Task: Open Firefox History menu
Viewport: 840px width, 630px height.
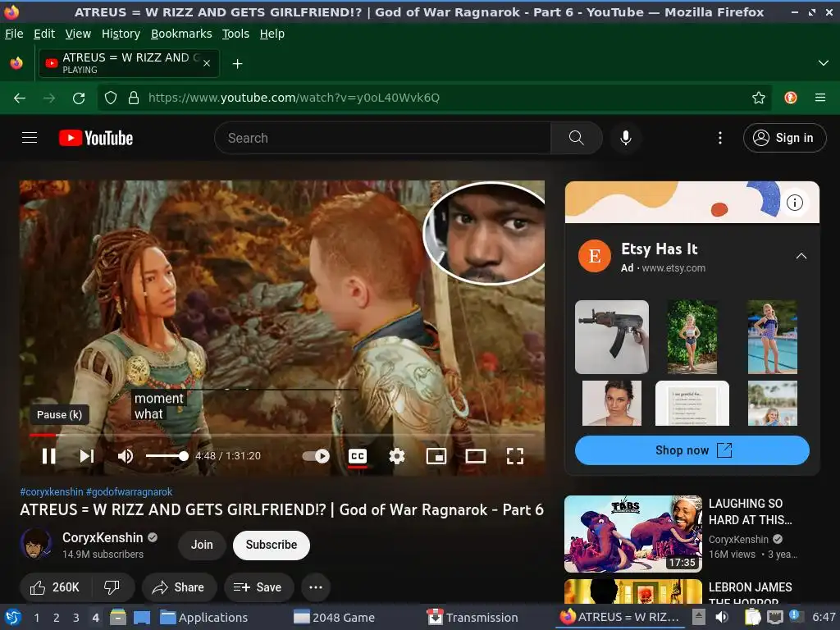Action: 121,34
